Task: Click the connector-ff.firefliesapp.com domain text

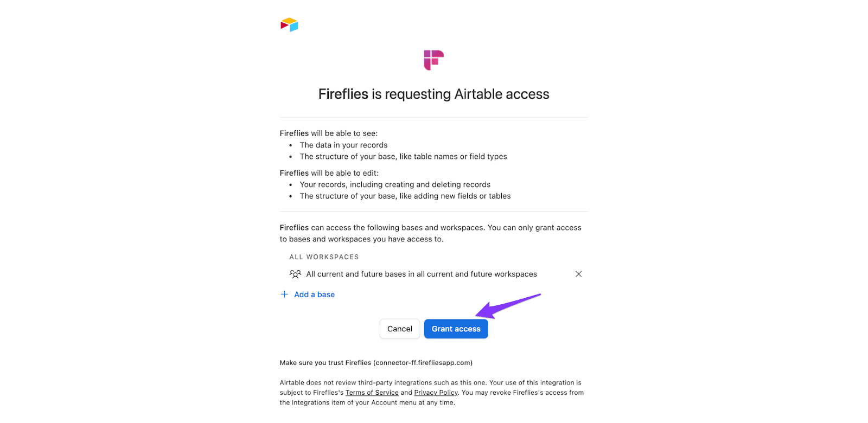Action: tap(423, 363)
